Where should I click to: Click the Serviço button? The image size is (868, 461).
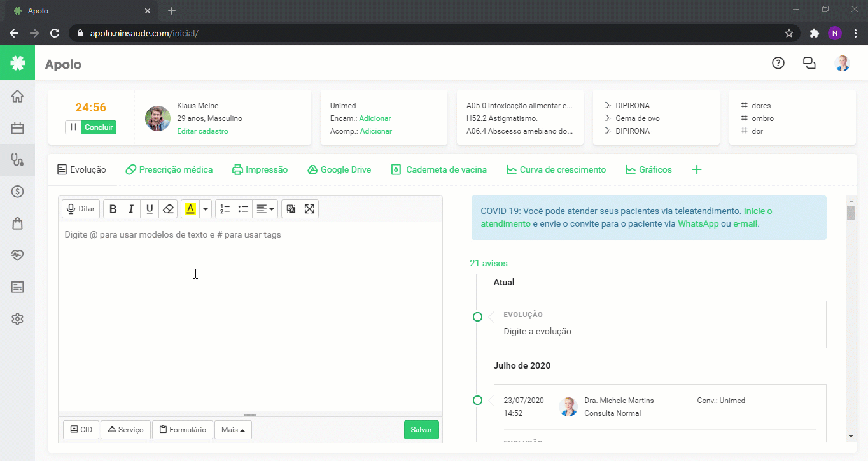click(125, 430)
